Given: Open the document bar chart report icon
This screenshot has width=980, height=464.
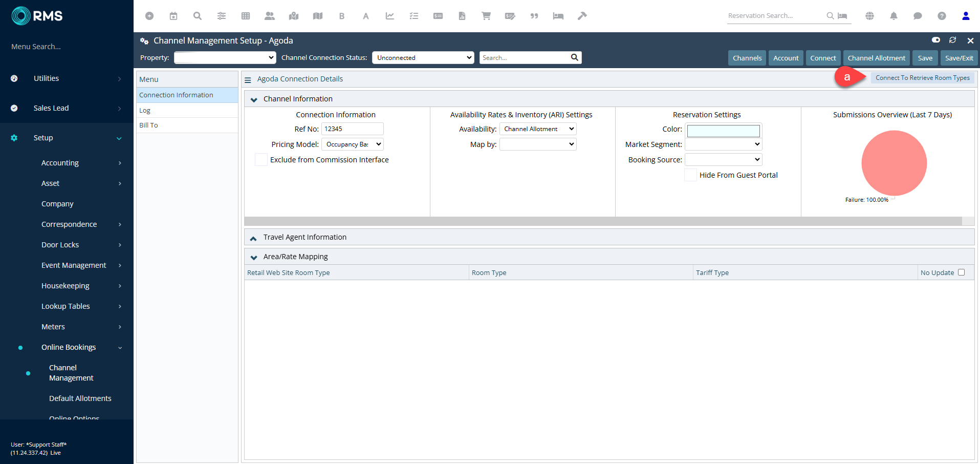Looking at the screenshot, I should [462, 16].
